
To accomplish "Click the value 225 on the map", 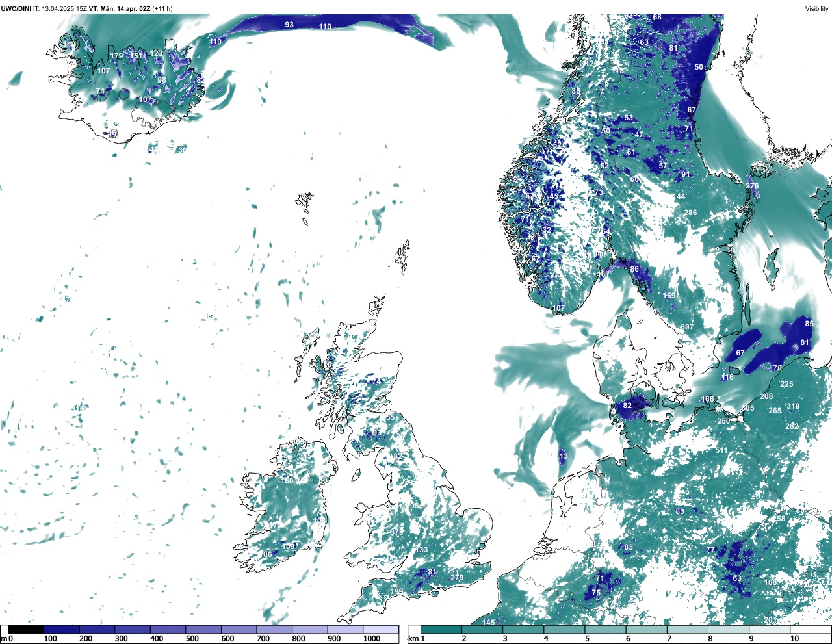I will (786, 384).
